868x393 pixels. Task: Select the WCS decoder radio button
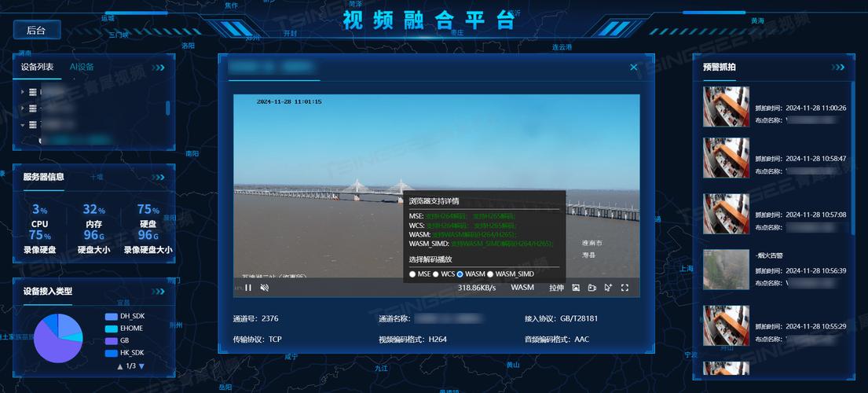(436, 274)
